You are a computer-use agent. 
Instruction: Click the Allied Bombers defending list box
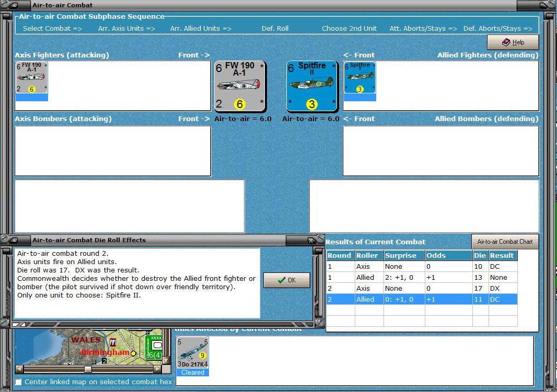point(441,151)
